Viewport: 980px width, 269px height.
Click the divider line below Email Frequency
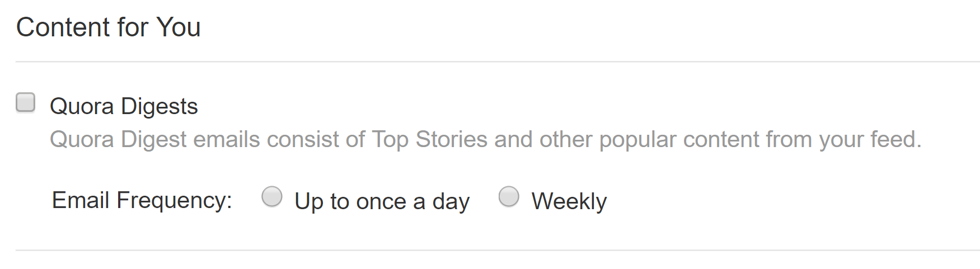pyautogui.click(x=498, y=250)
